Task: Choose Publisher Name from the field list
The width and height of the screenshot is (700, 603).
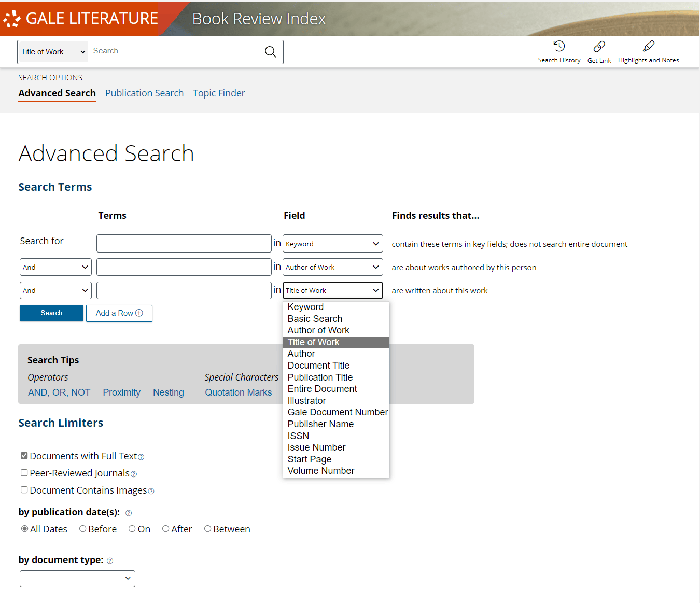Action: (x=336, y=425)
